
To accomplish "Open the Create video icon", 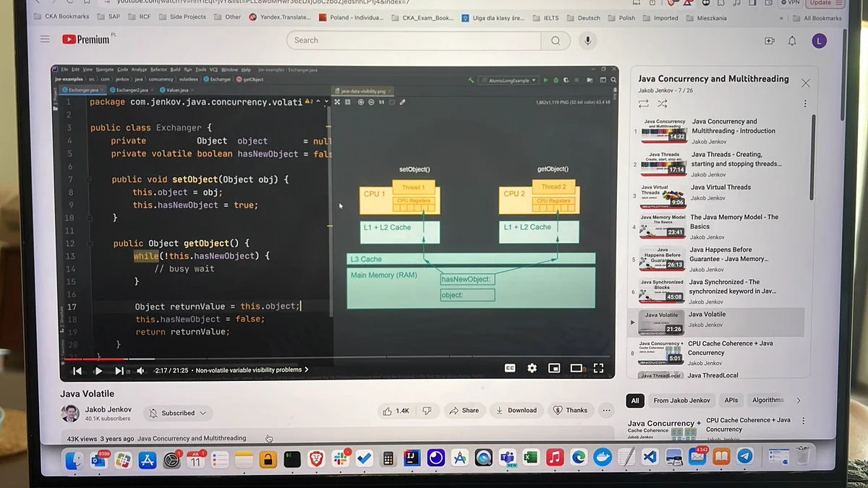I will [x=770, y=41].
